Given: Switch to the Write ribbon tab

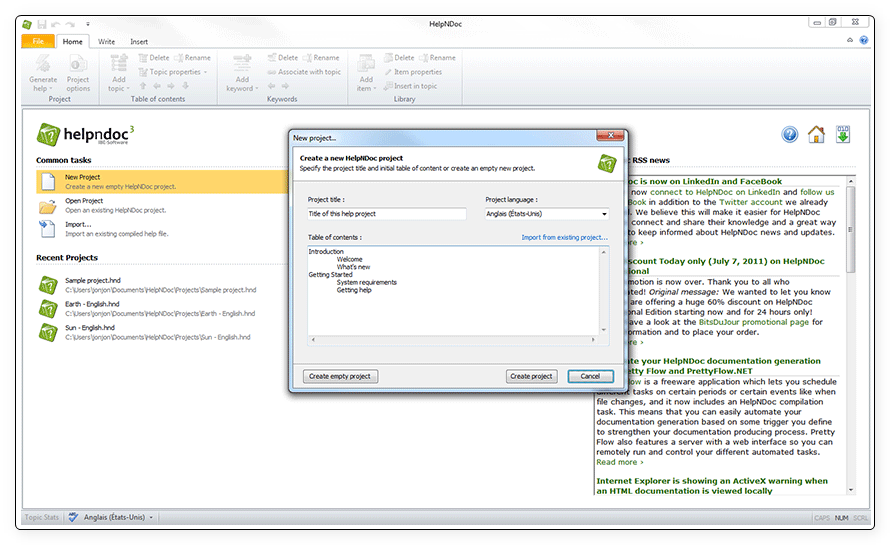Looking at the screenshot, I should pyautogui.click(x=106, y=41).
